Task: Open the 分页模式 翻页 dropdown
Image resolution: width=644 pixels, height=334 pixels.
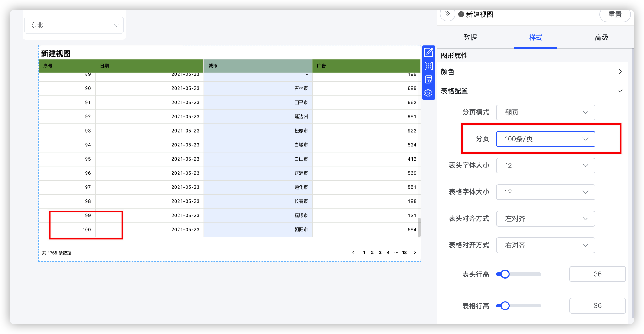Action: 546,112
